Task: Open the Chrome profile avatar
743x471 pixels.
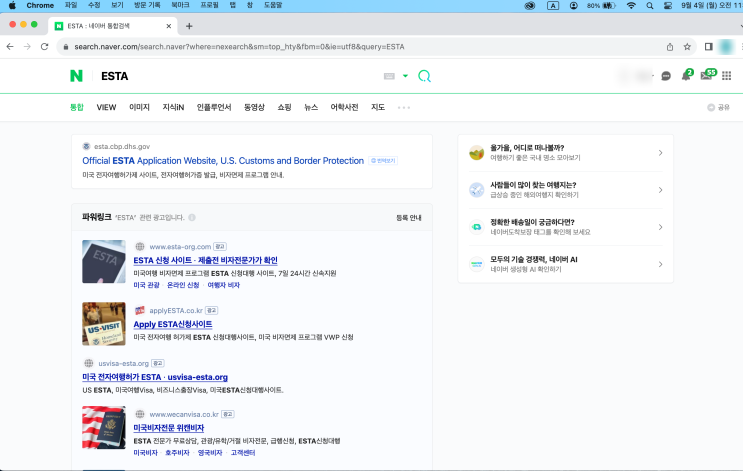Action: point(726,46)
